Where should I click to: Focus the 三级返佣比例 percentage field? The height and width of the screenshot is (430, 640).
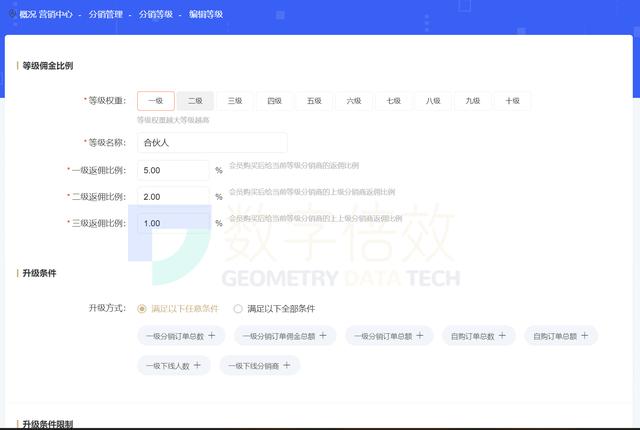pos(173,223)
